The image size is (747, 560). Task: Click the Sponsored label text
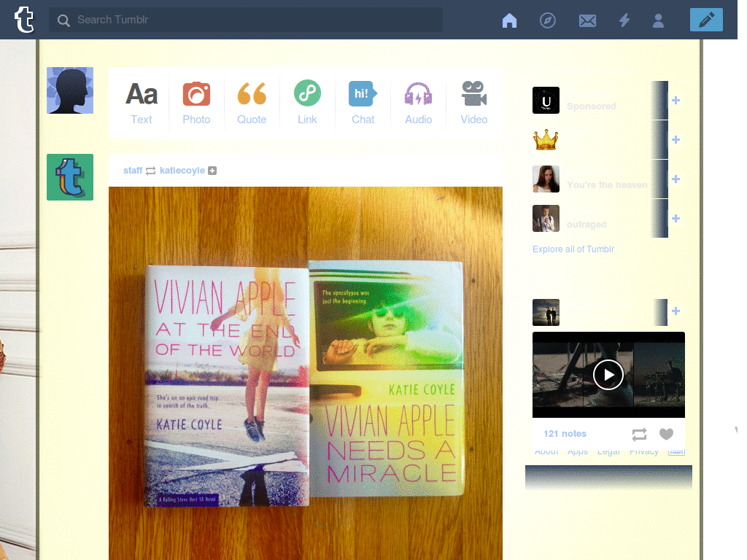(591, 106)
